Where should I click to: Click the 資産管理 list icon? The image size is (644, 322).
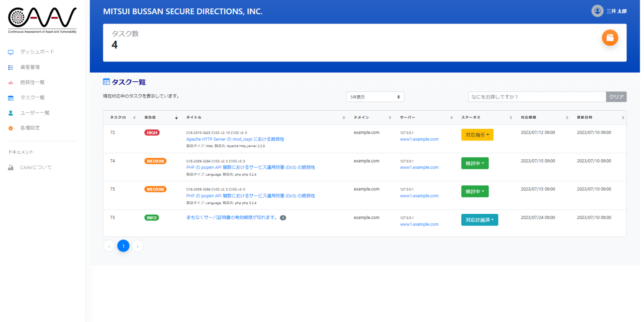coord(11,67)
